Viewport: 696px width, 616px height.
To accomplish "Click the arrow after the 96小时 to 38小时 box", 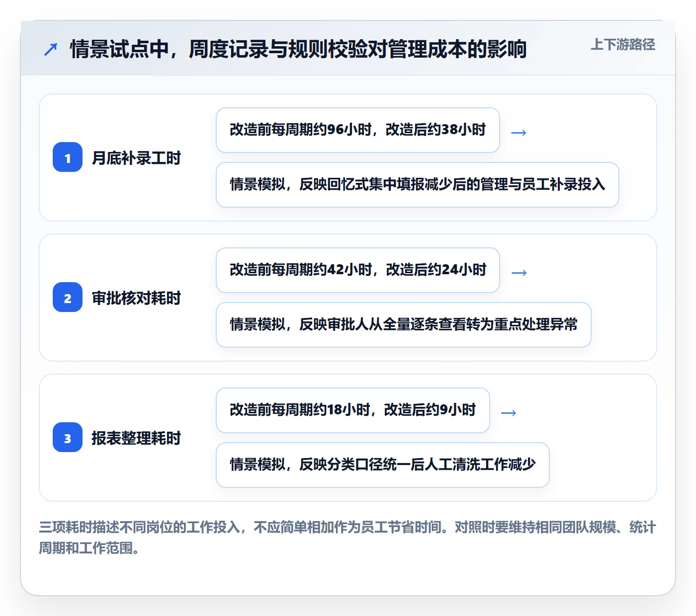I will [519, 133].
